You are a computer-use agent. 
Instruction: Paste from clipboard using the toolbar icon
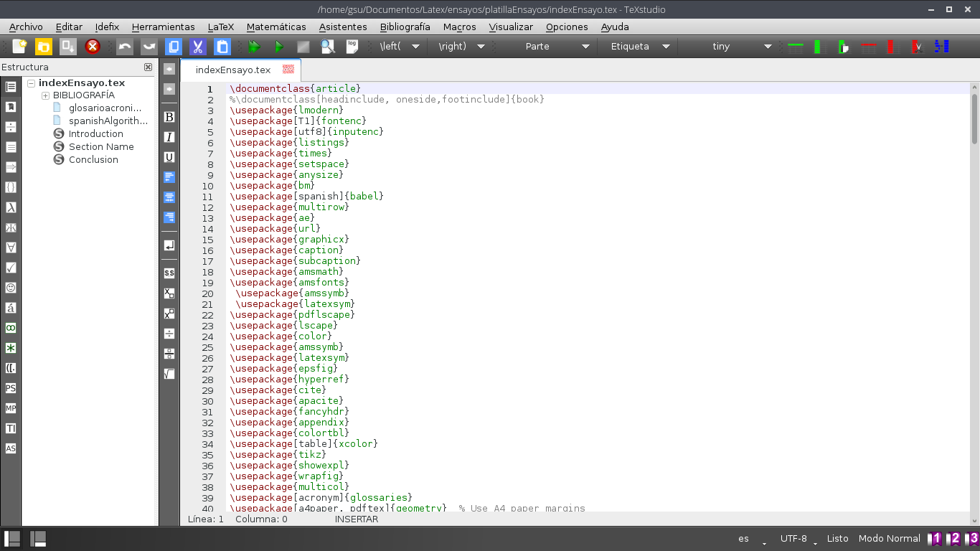(x=222, y=46)
